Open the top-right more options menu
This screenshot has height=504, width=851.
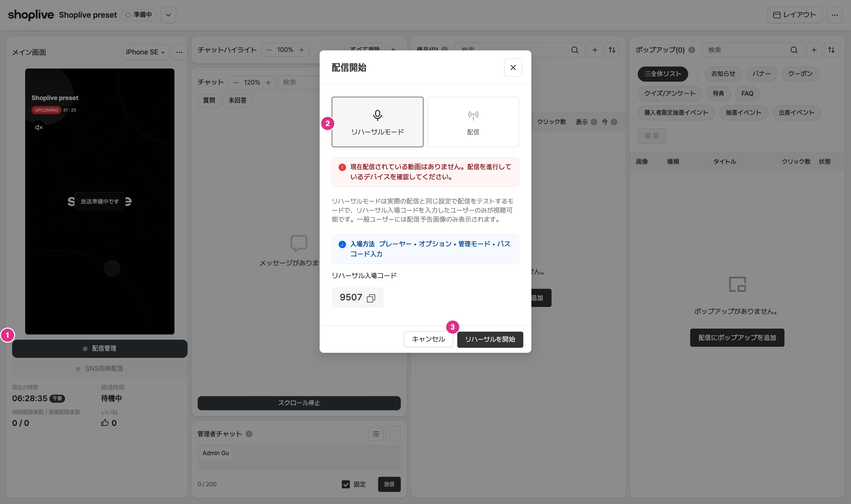point(835,15)
